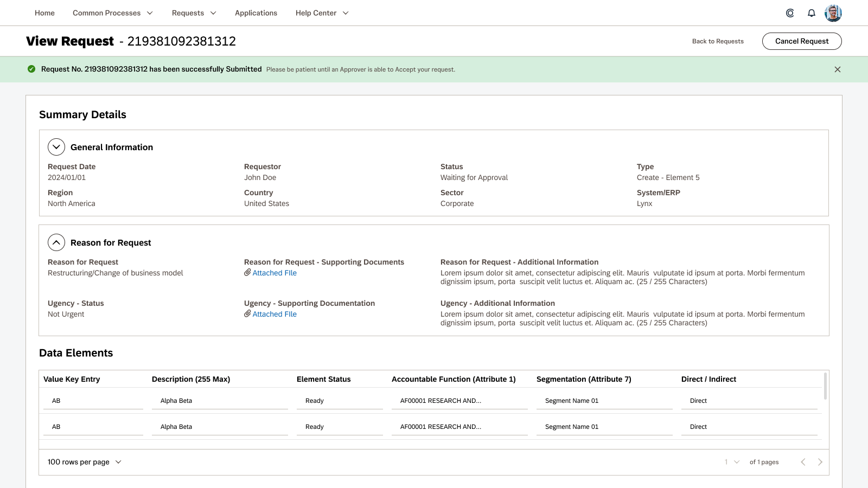Toggle the Reason for Request section
Screen dimensions: 868x488
point(56,242)
